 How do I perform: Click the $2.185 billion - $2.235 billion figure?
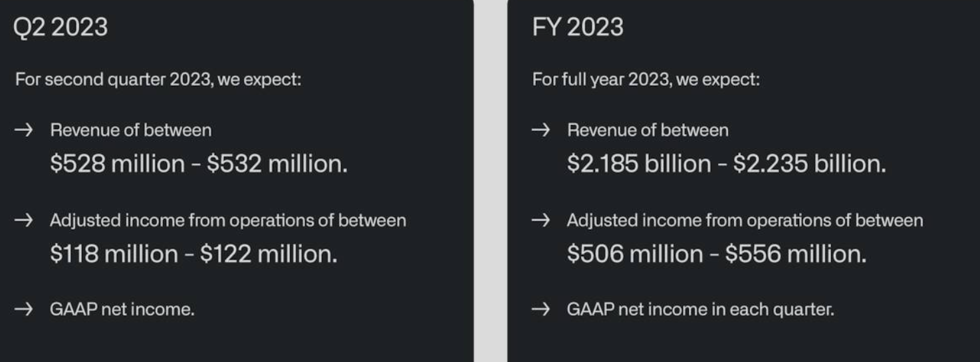point(727,164)
